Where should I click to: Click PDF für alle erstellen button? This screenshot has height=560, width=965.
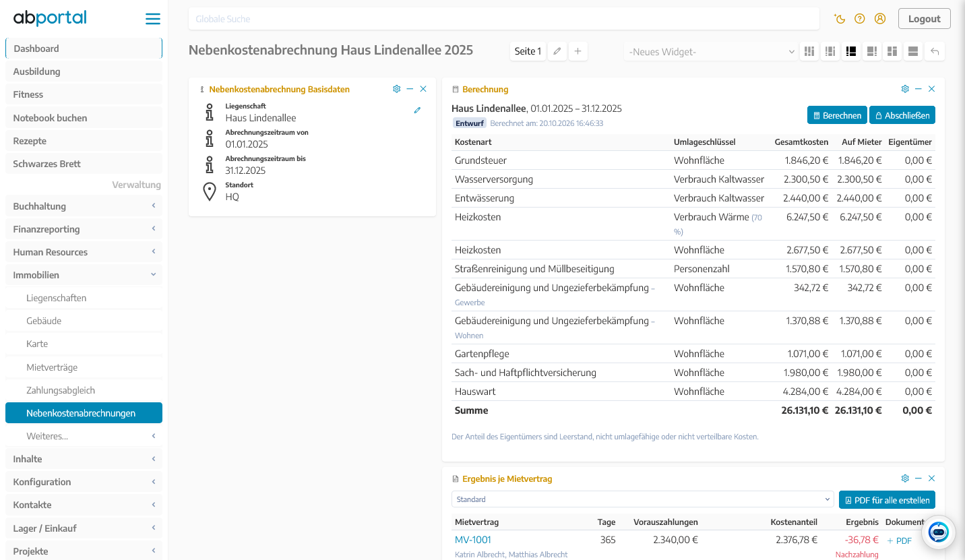pyautogui.click(x=887, y=500)
